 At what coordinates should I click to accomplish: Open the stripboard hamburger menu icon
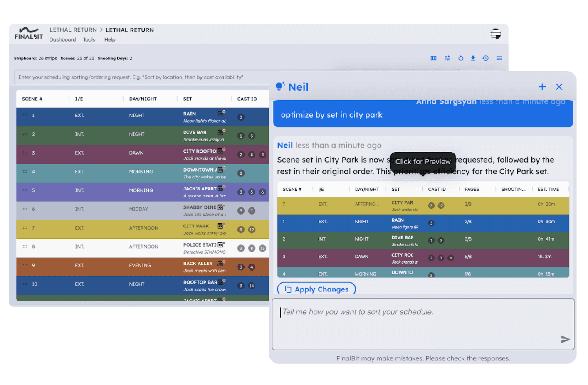499,58
